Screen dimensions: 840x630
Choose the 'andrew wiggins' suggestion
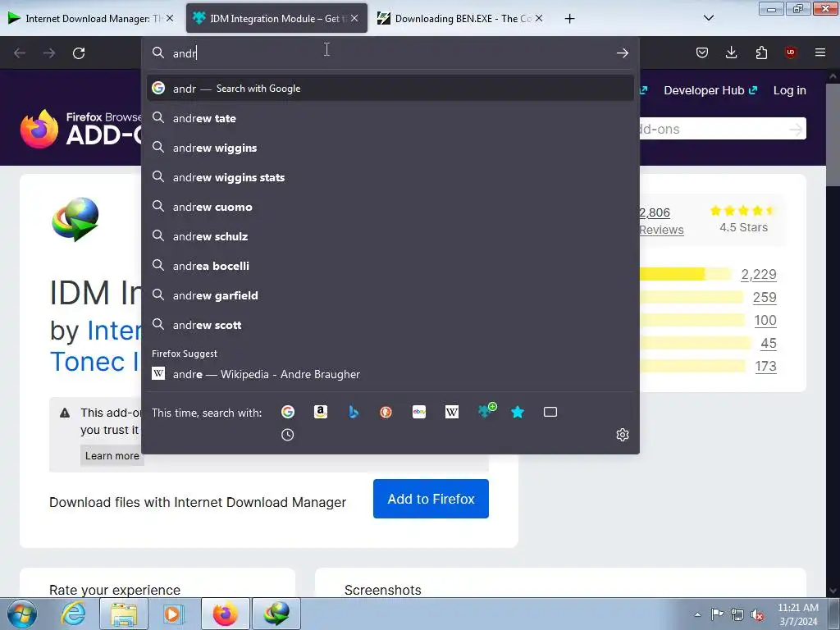point(390,148)
